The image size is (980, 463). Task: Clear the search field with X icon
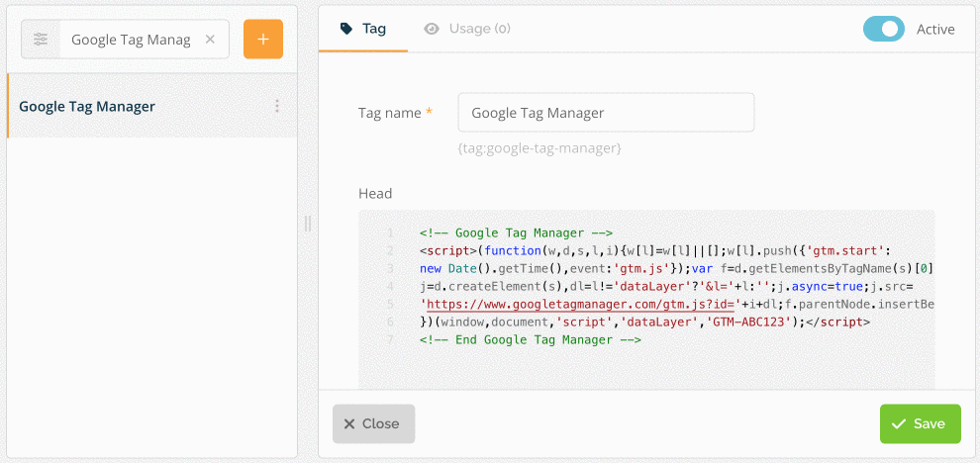(210, 40)
